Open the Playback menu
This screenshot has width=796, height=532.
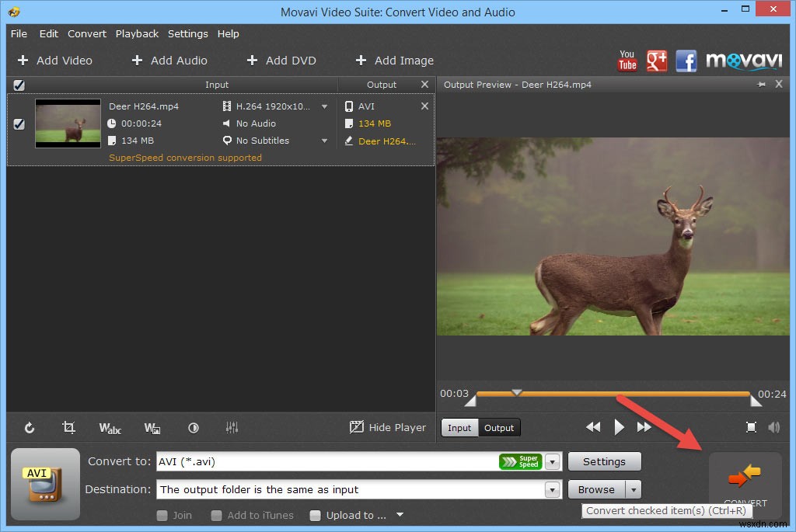click(x=137, y=33)
